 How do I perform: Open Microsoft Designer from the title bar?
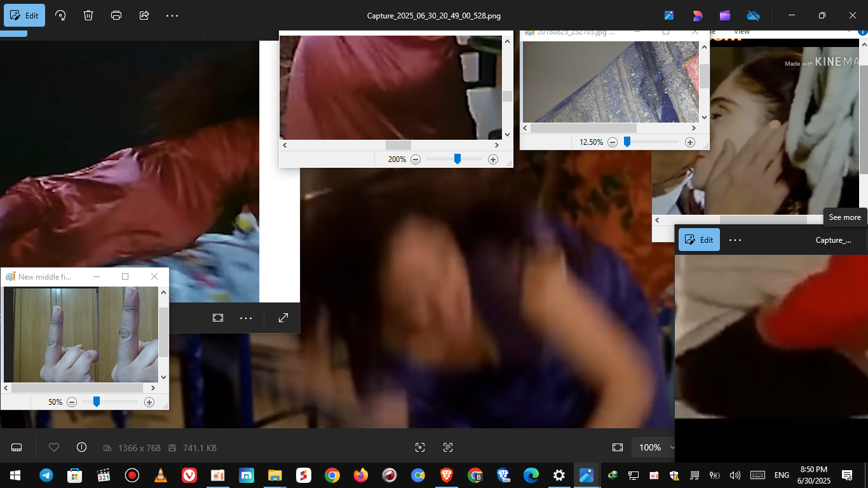tap(697, 15)
